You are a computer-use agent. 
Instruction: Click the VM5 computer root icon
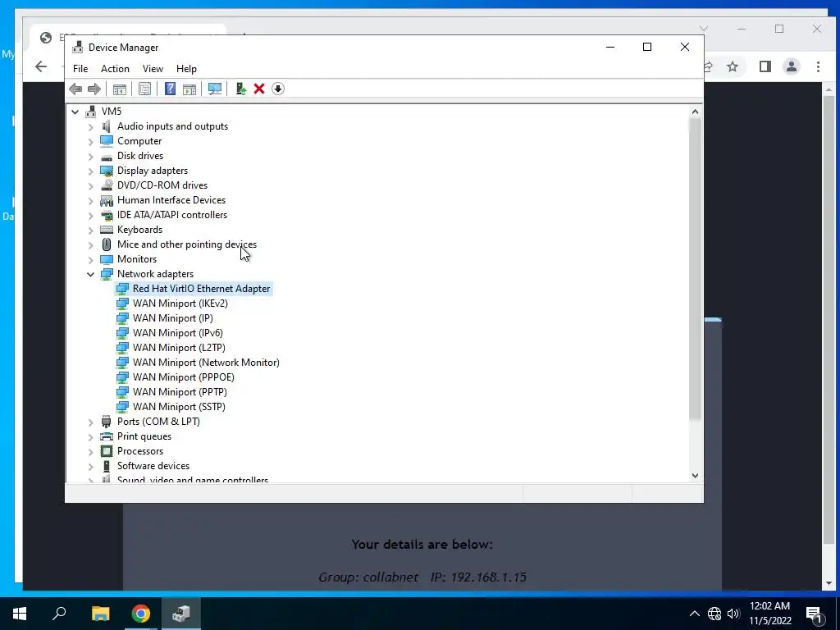pos(90,112)
